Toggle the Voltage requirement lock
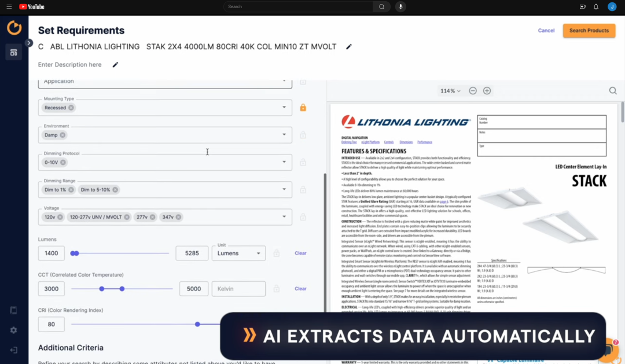 click(303, 217)
